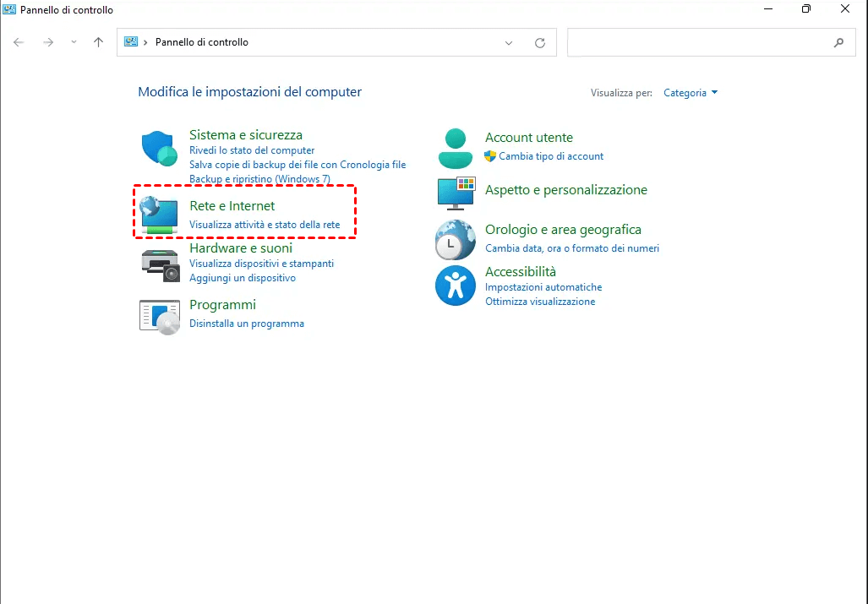
Task: Go back with the left arrow
Action: click(x=19, y=42)
